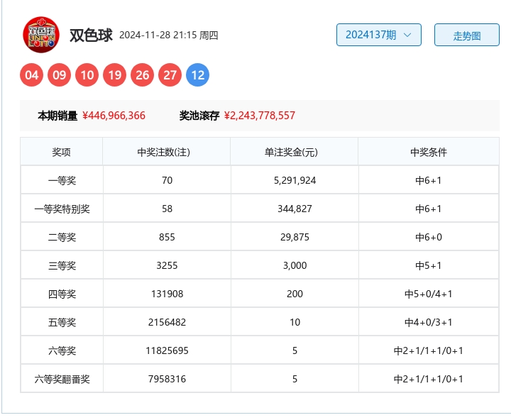Click the 一等奖特别奖 row label

pos(62,209)
